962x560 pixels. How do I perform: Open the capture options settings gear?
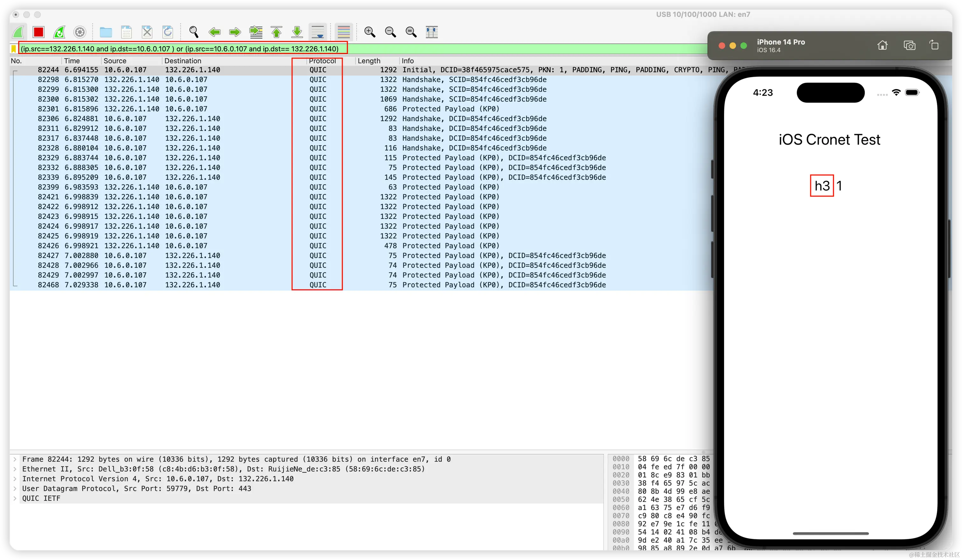80,32
